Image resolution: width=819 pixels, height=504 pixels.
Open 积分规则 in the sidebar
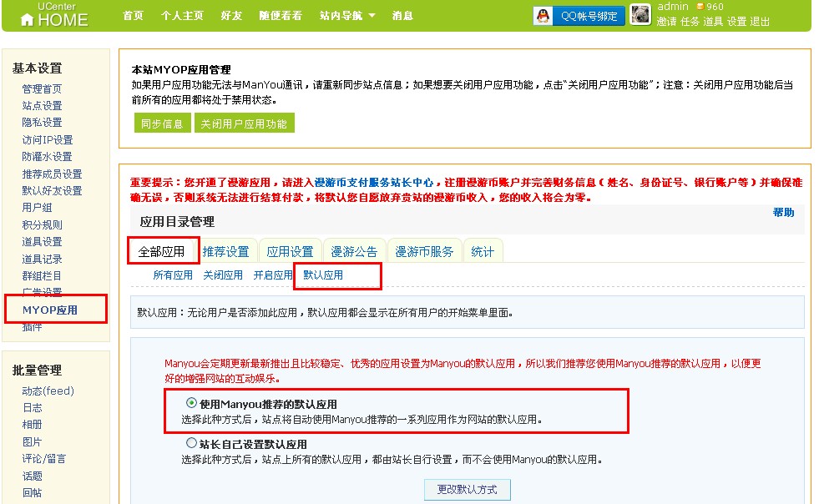(x=42, y=224)
